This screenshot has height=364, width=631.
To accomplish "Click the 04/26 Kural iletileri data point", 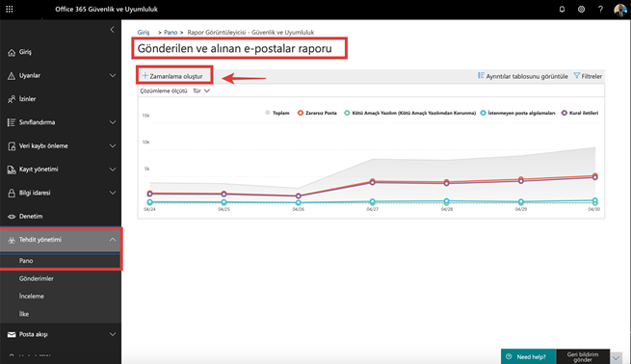I will pos(299,196).
